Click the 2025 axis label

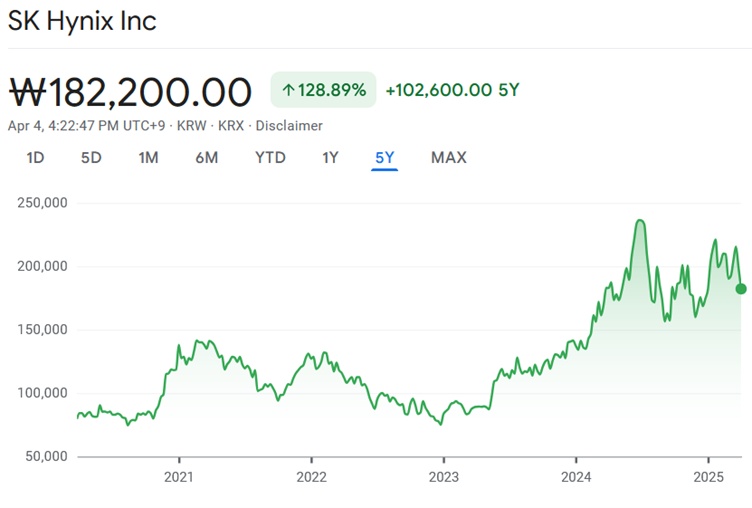click(708, 477)
